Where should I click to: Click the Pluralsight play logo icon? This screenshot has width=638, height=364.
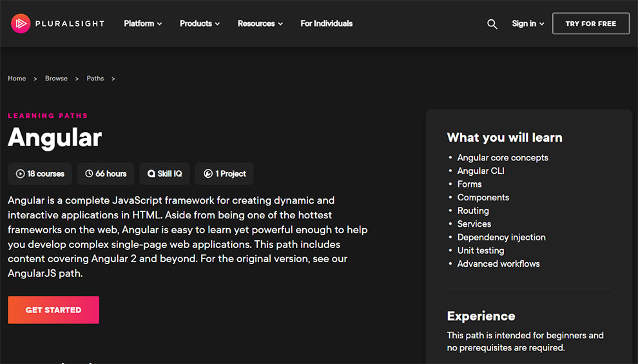click(x=21, y=24)
